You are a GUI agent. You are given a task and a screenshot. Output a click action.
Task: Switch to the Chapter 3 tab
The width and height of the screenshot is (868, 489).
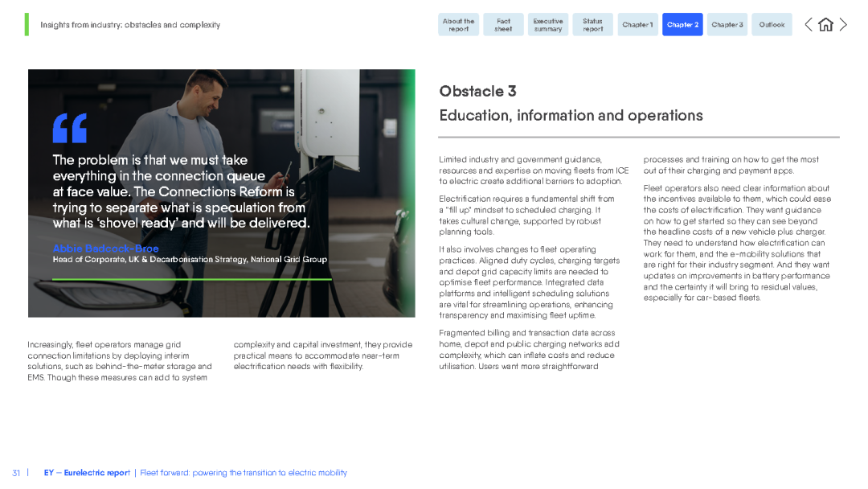(727, 24)
